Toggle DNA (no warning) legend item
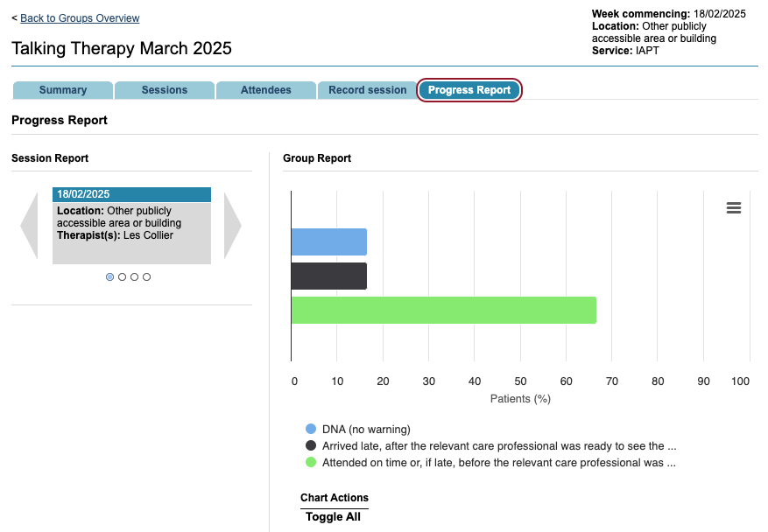The width and height of the screenshot is (768, 532). 366,429
